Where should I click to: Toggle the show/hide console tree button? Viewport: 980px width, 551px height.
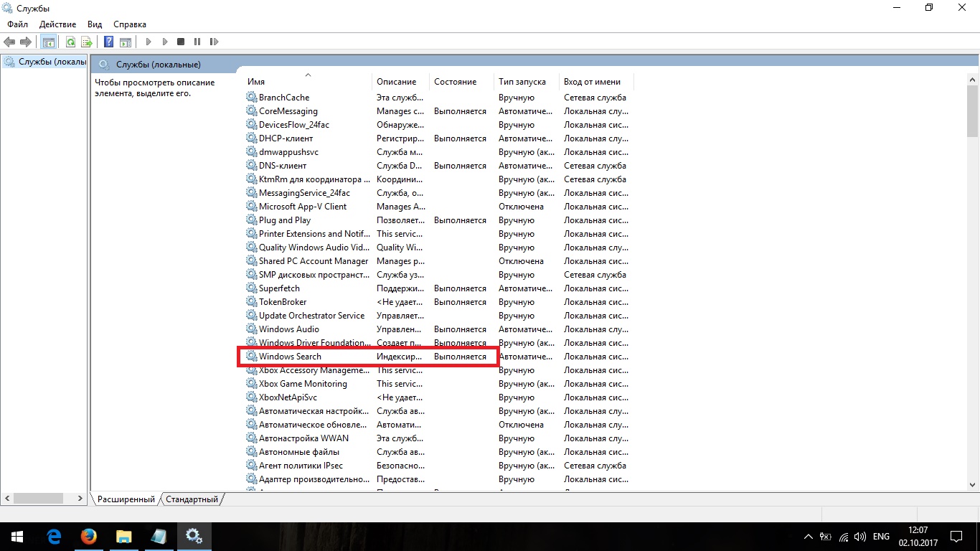coord(48,42)
